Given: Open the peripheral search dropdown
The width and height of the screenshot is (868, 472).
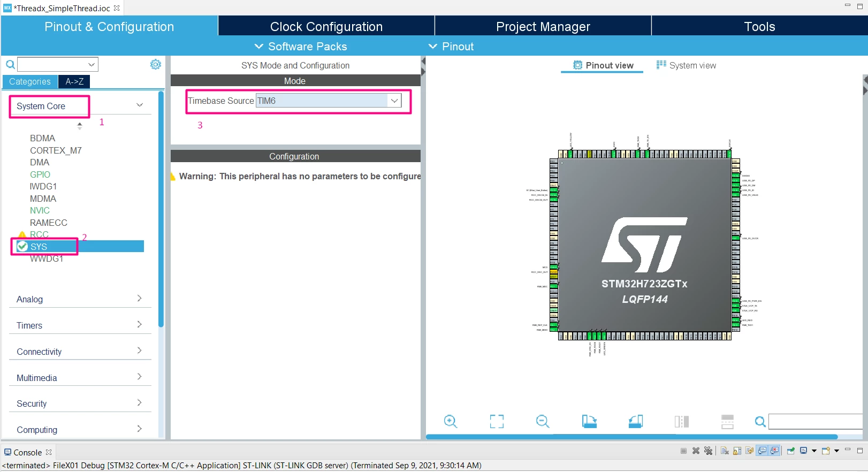Looking at the screenshot, I should pos(92,65).
